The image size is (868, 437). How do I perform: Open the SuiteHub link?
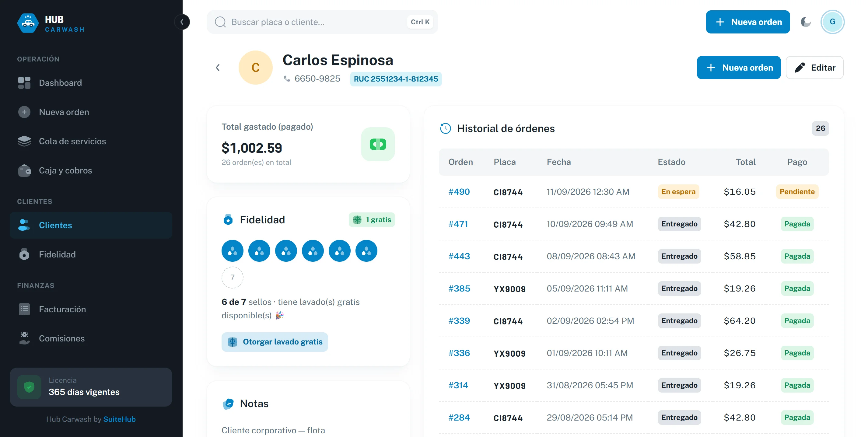pos(119,419)
